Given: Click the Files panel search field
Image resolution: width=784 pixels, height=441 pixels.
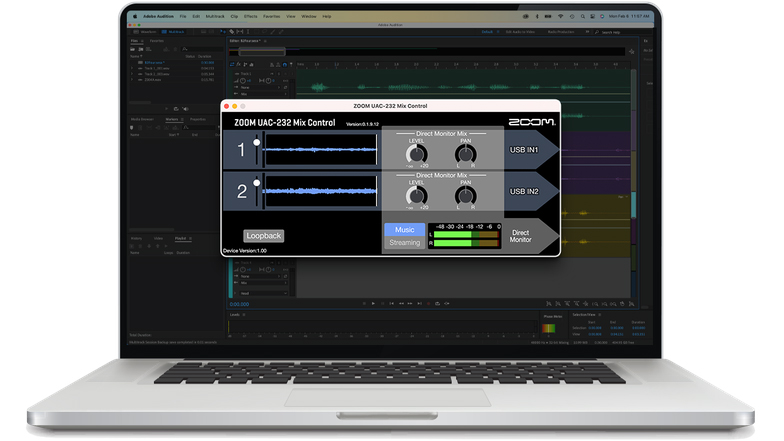Looking at the screenshot, I should (203, 49).
